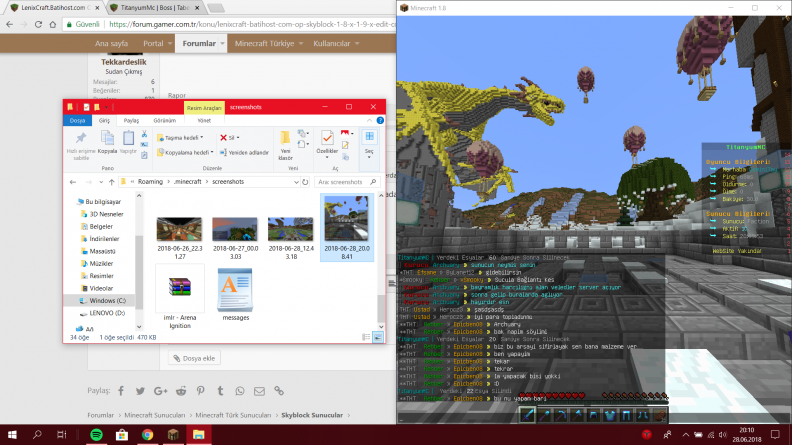Switch to details list view icon in status bar
The height and width of the screenshot is (445, 792).
click(x=366, y=337)
